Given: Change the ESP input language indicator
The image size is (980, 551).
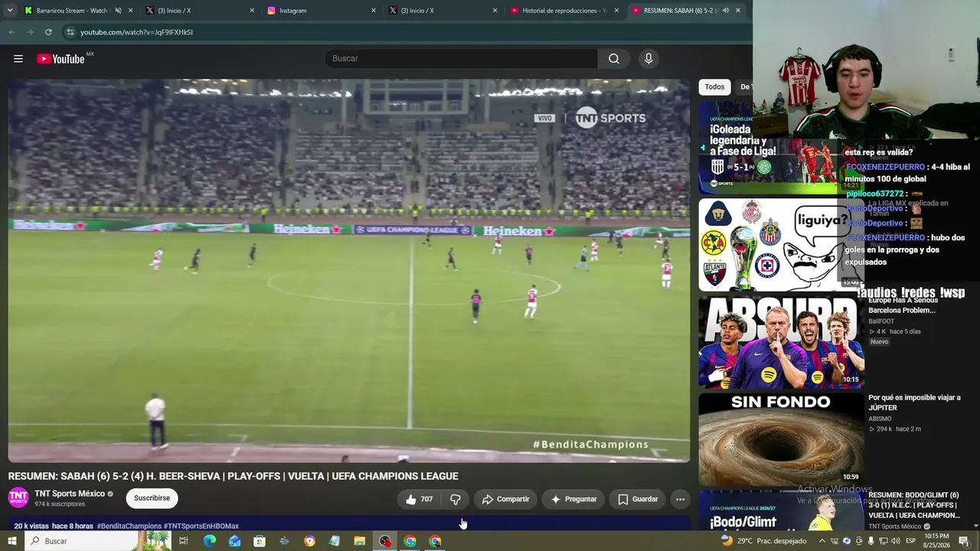Looking at the screenshot, I should pos(910,541).
